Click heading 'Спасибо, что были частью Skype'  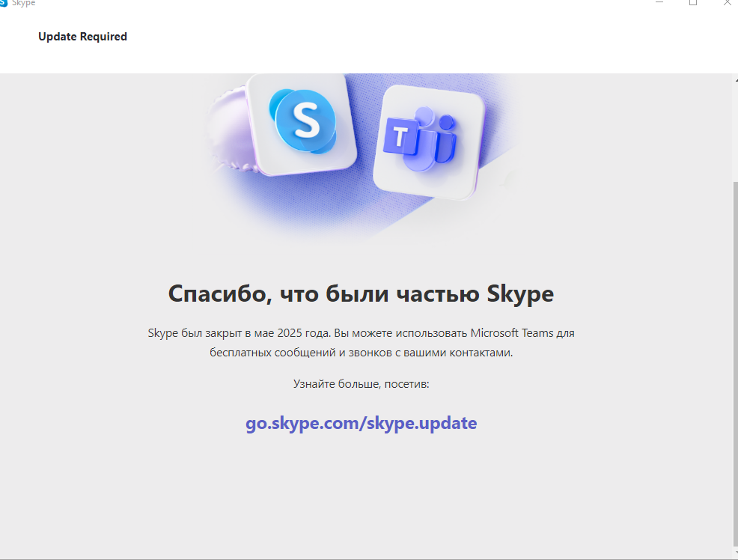click(361, 294)
